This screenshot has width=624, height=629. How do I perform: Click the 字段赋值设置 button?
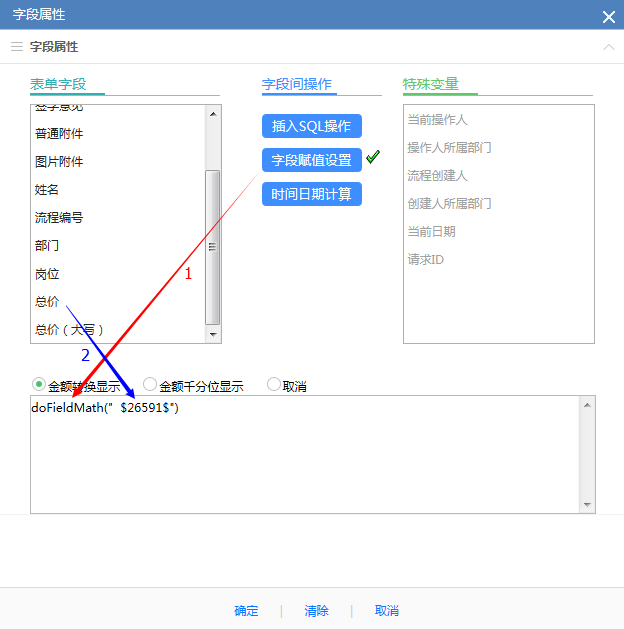point(311,160)
